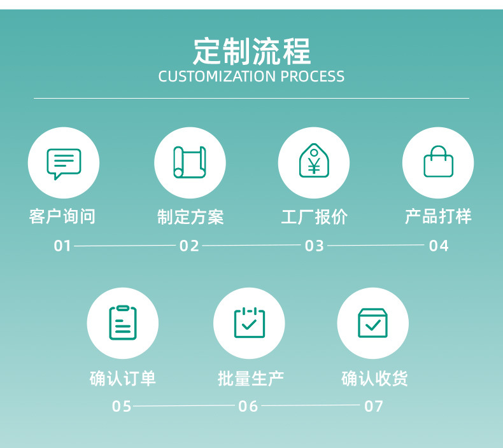
Task: Click step number 04
Action: pos(439,246)
